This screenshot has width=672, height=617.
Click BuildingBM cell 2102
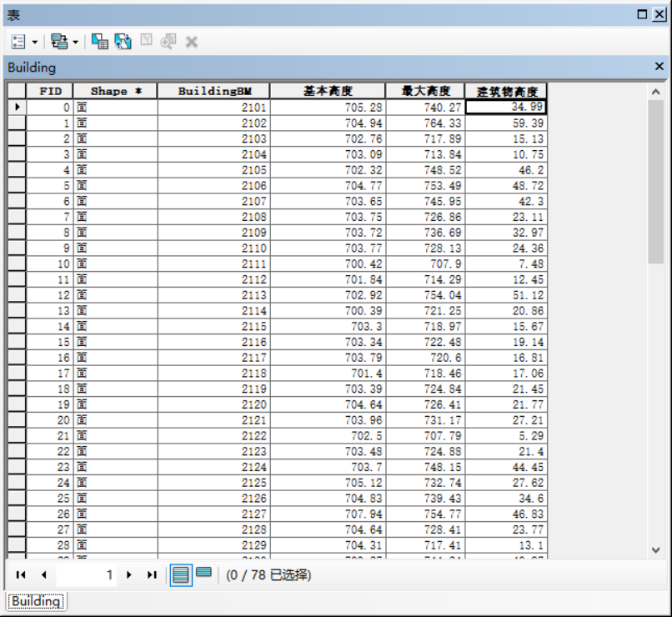[x=214, y=123]
